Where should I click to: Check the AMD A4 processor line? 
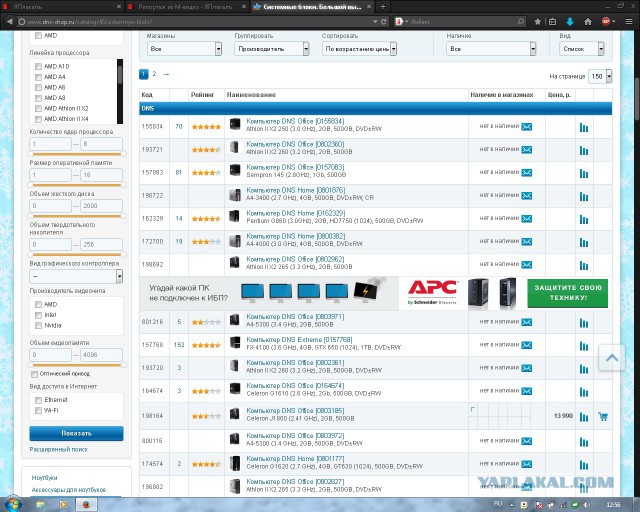point(38,77)
